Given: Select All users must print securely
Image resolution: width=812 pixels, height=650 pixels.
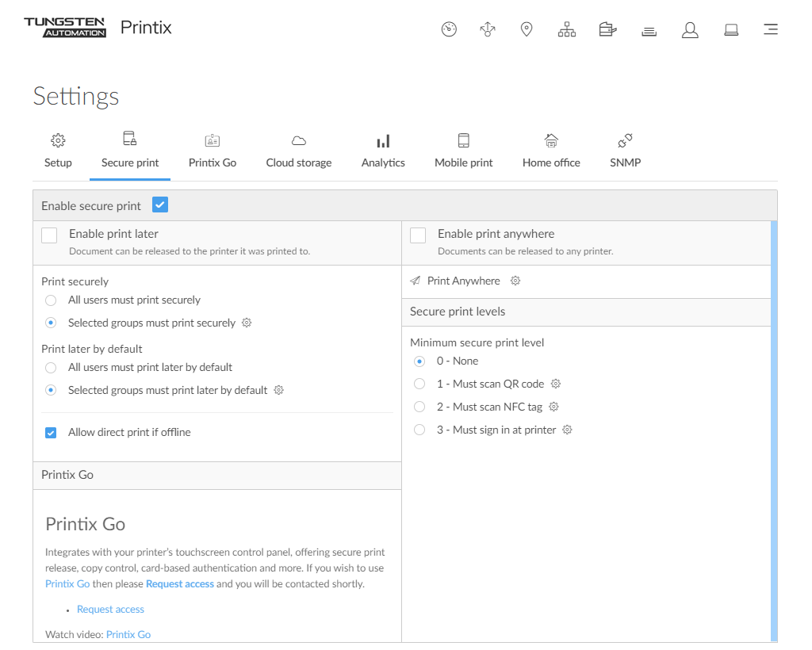Looking at the screenshot, I should pyautogui.click(x=51, y=300).
